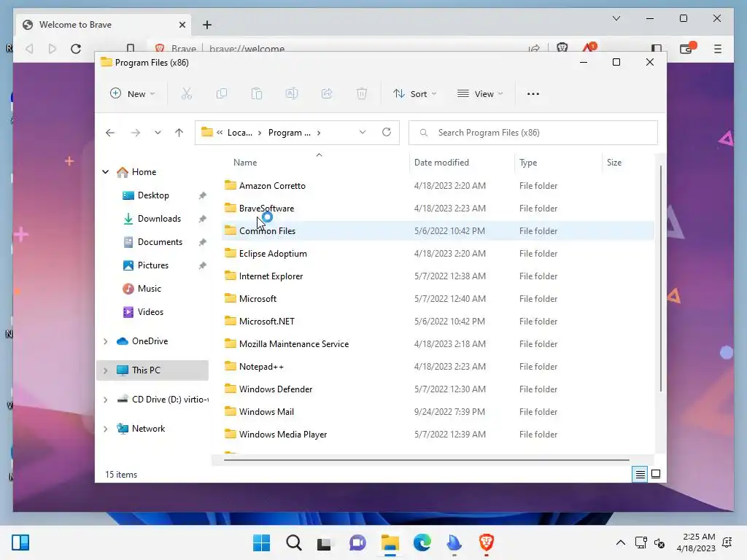Click the Delete trash icon in Explorer toolbar
747x560 pixels.
362,94
